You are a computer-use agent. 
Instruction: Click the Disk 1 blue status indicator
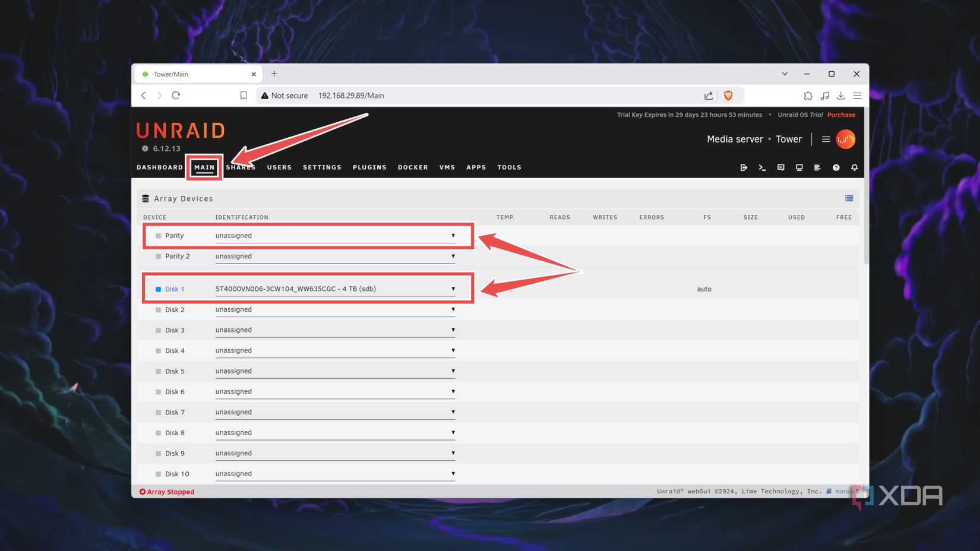pyautogui.click(x=158, y=289)
